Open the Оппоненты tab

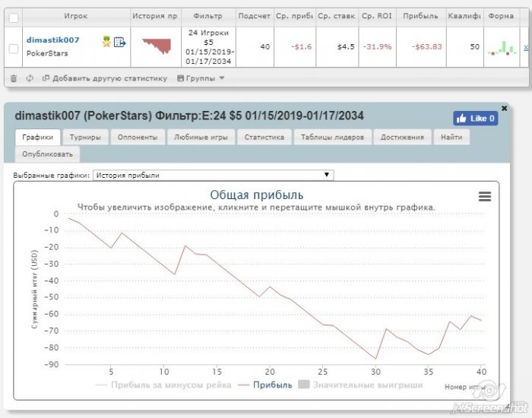(138, 137)
